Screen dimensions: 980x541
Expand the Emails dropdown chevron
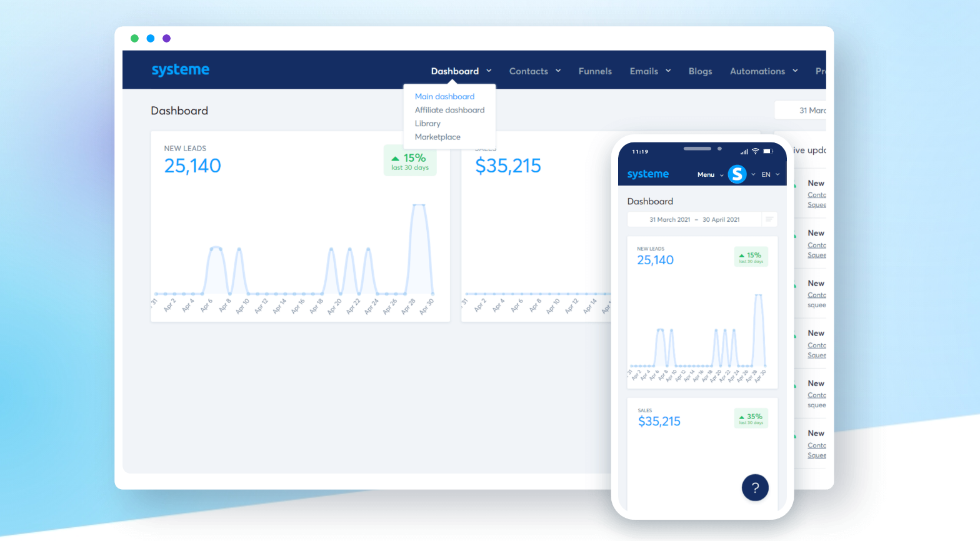pos(668,71)
